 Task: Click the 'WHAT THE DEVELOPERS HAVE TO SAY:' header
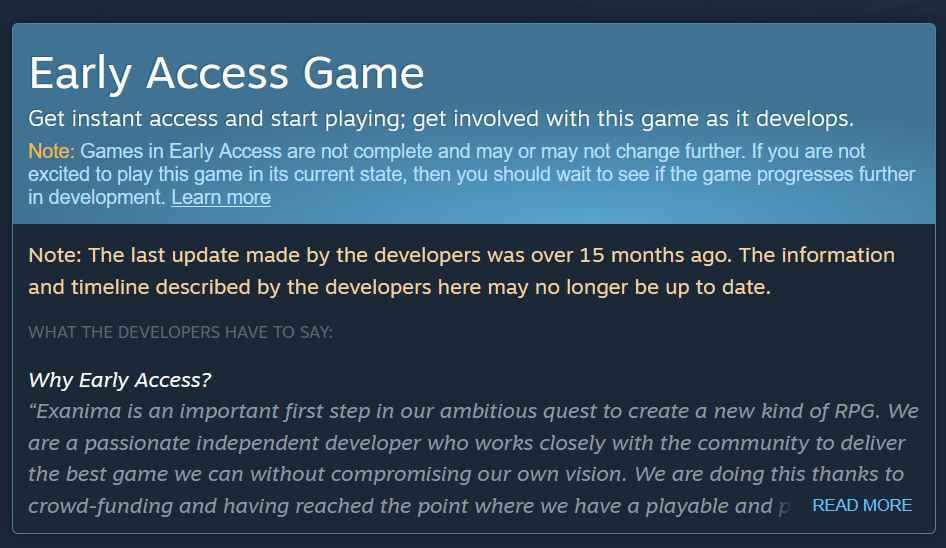(180, 333)
